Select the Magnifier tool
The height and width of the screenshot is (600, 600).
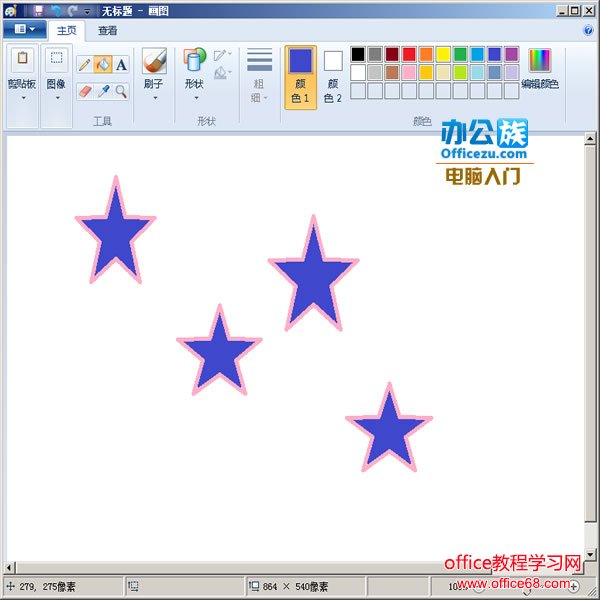point(121,91)
